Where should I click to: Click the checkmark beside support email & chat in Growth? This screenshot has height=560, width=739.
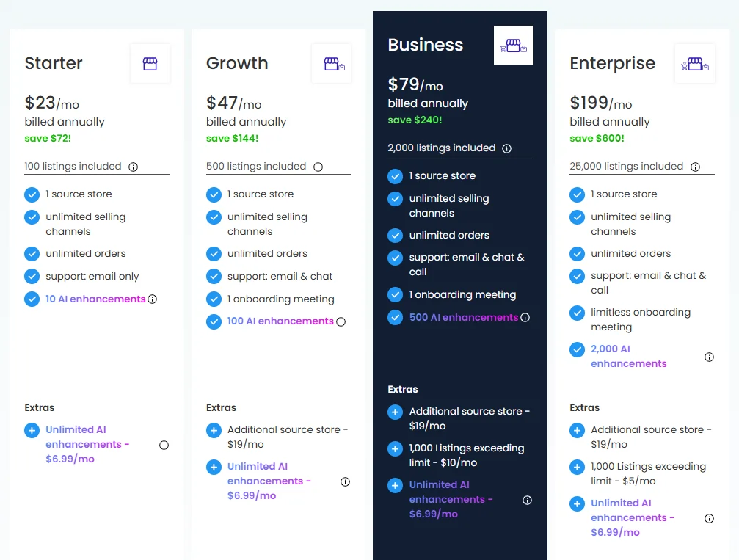pos(214,276)
